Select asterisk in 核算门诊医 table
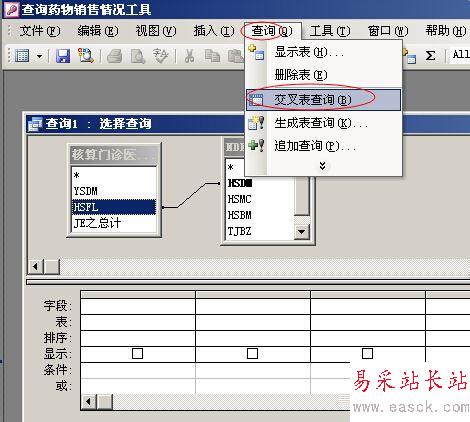470x422 pixels. [x=114, y=175]
